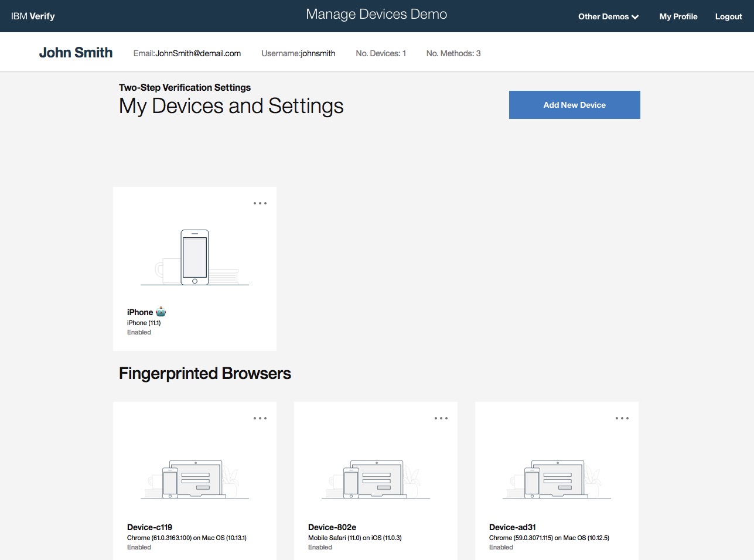Click the Username:johnsmith text
This screenshot has width=754, height=560.
coord(298,53)
